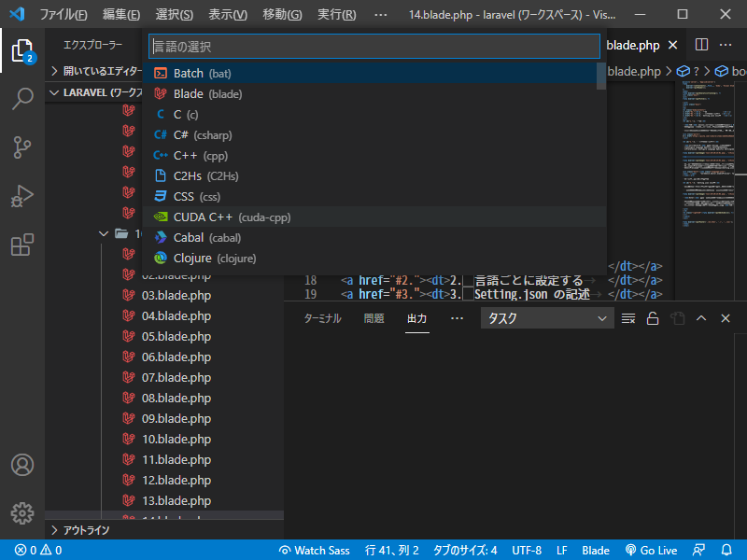This screenshot has width=747, height=560.
Task: Change tab size indicator in status bar
Action: (x=464, y=550)
